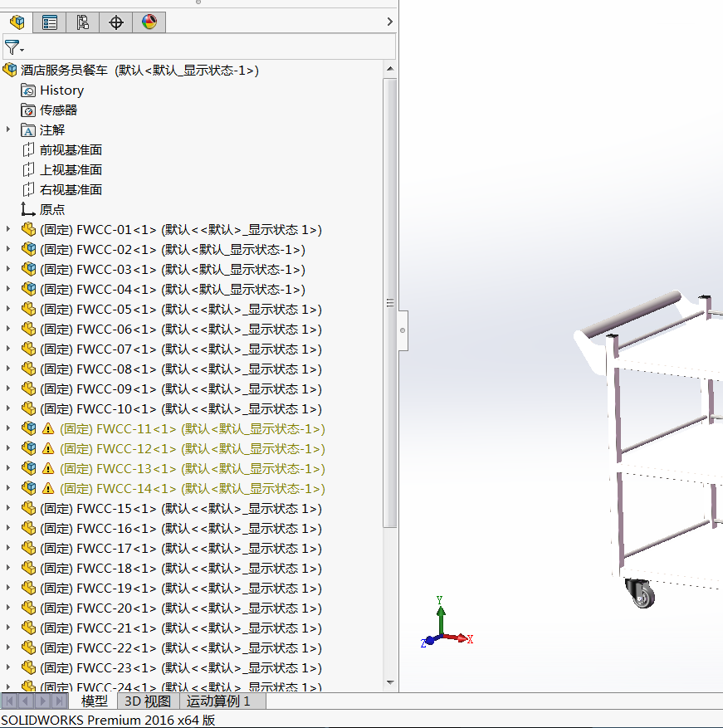The height and width of the screenshot is (728, 723).
Task: Click the filter funnel icon
Action: [12, 47]
